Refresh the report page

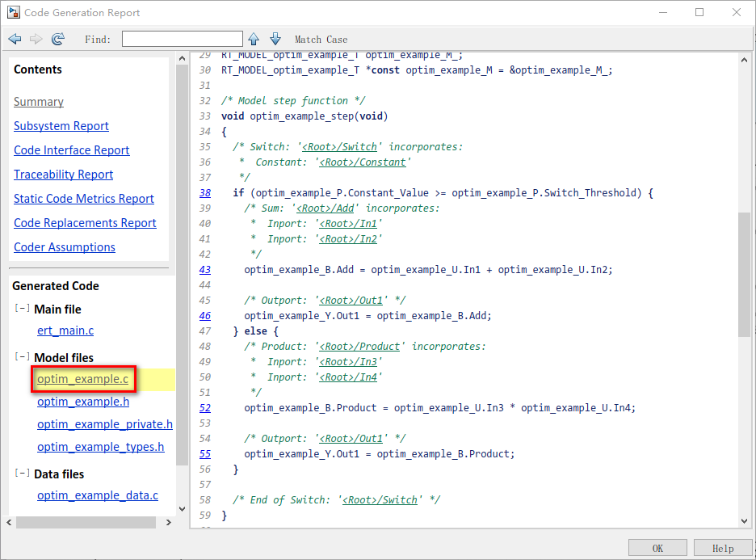click(x=58, y=39)
